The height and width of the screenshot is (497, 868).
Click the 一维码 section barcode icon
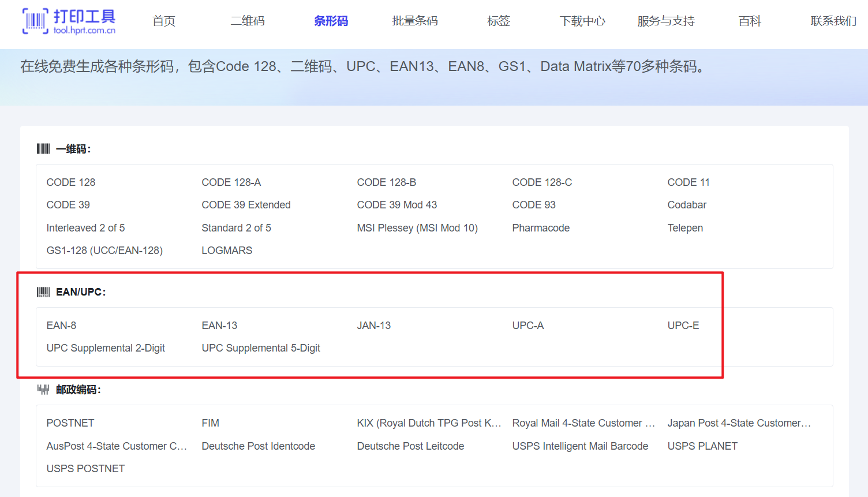[43, 149]
